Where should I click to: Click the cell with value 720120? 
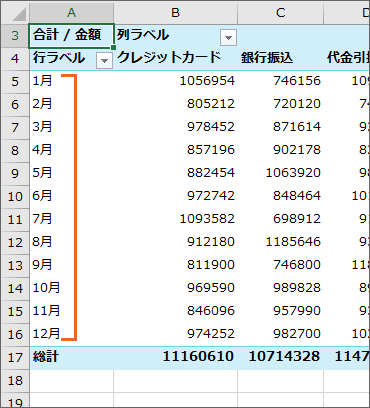(x=280, y=105)
